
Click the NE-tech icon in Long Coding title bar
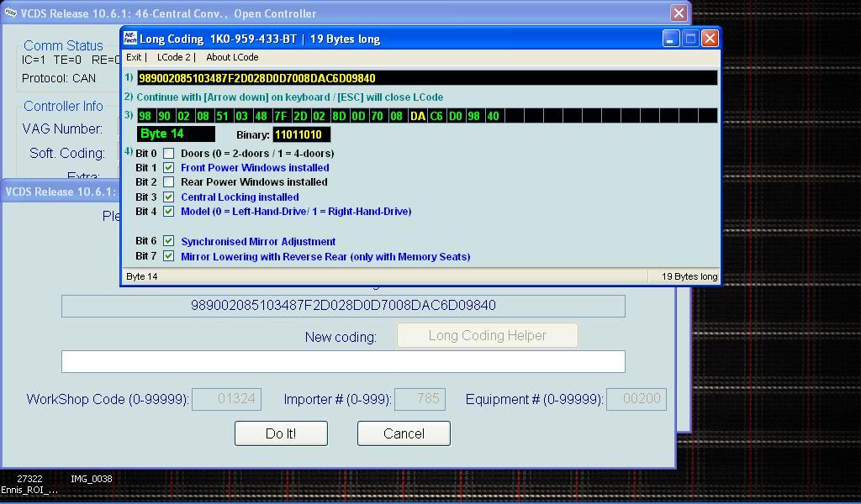pyautogui.click(x=130, y=39)
